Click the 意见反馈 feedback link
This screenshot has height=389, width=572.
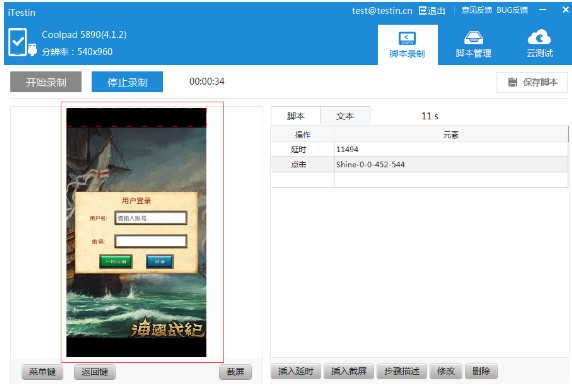point(476,10)
